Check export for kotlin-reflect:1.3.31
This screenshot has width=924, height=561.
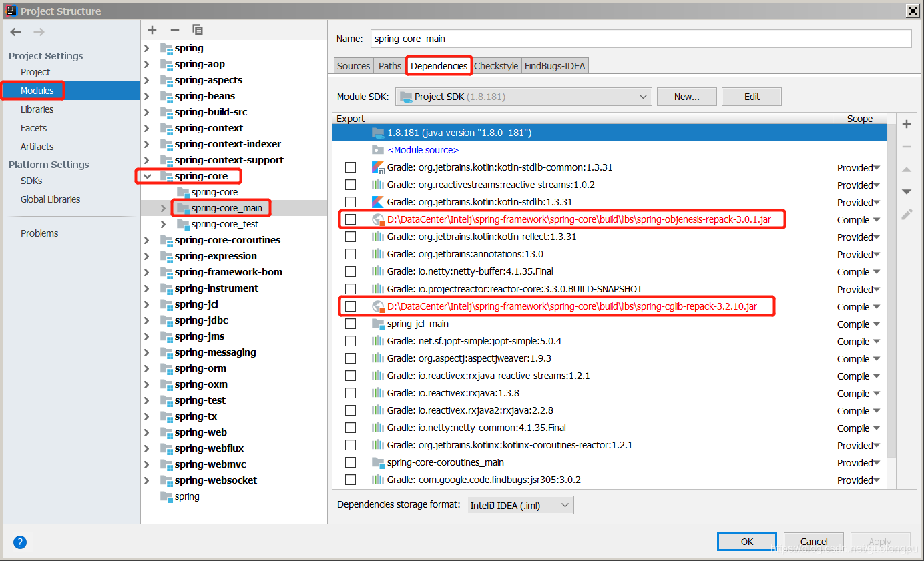tap(351, 237)
